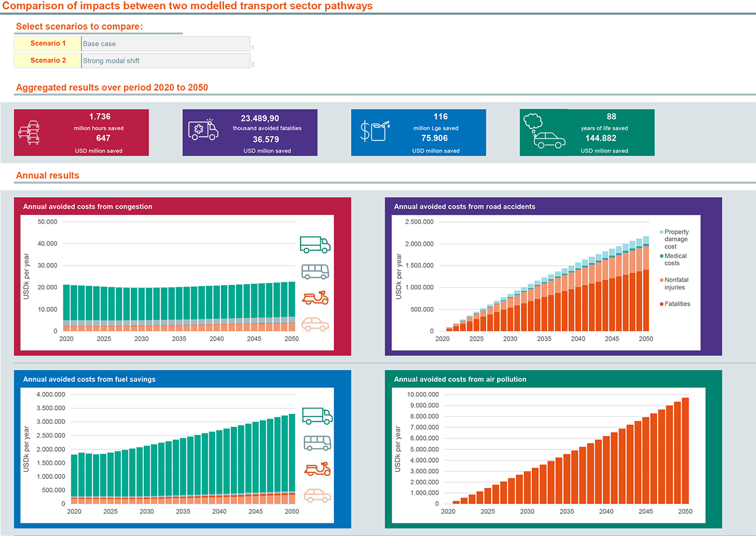Click the fuel can dollar icon

click(x=375, y=131)
